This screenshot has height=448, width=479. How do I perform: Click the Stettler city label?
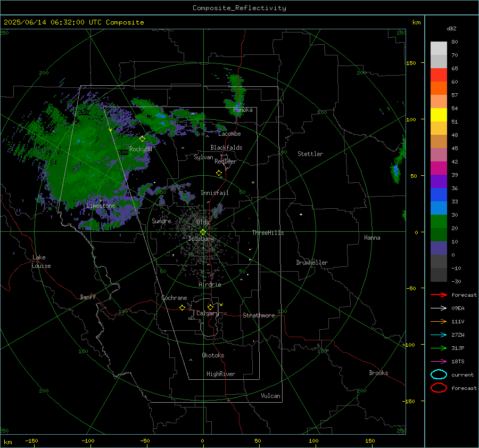[310, 154]
